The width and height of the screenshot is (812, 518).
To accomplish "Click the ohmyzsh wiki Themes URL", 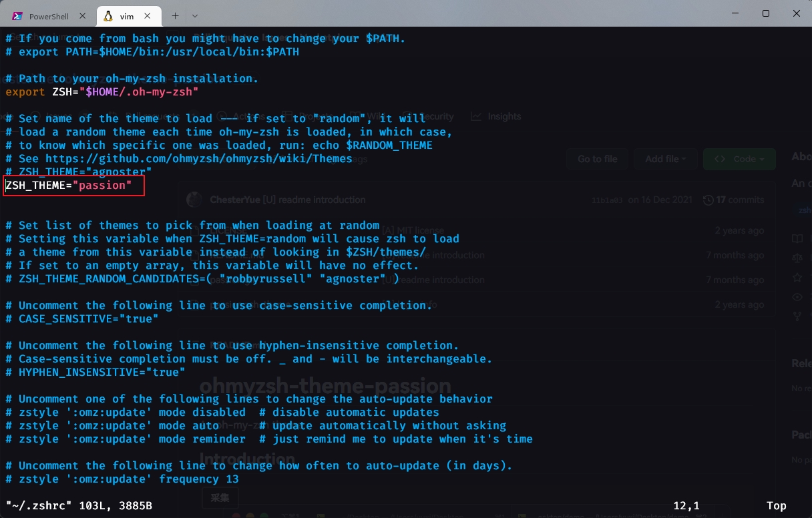I will pos(198,159).
